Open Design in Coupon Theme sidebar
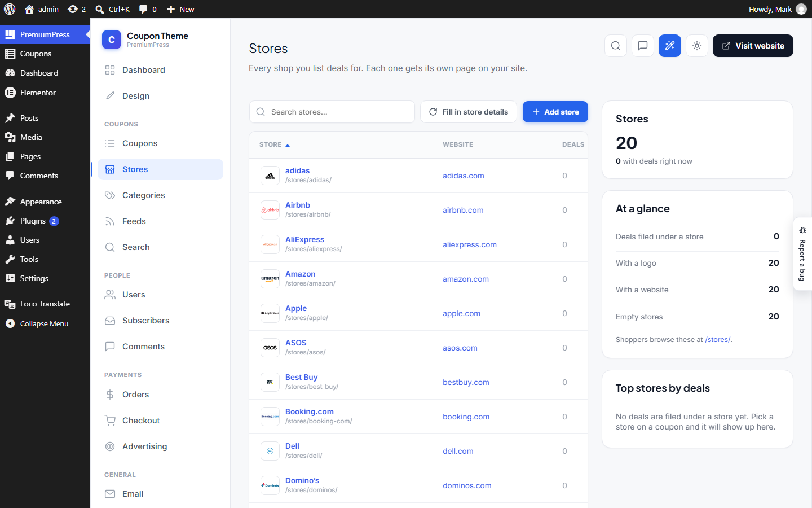Viewport: 812px width, 508px height. (160, 96)
